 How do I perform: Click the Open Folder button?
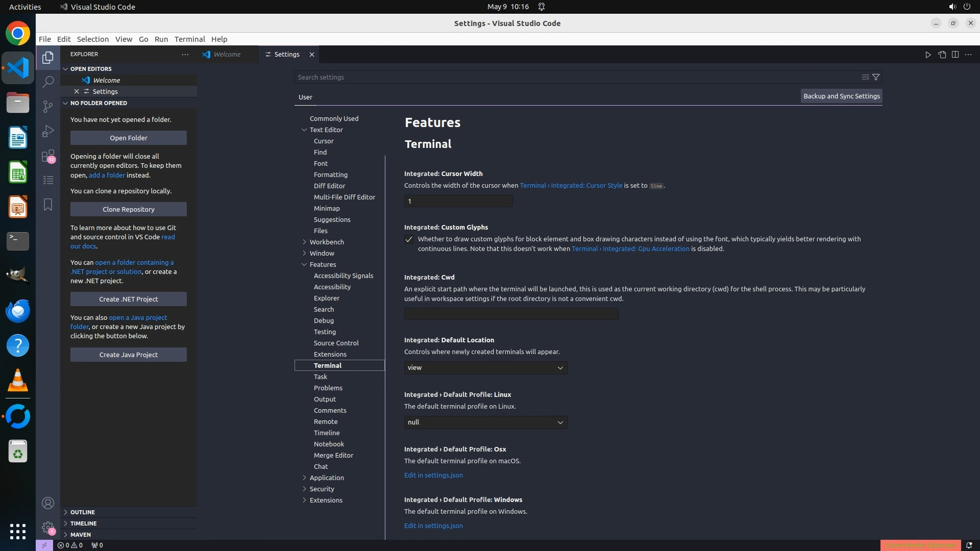pyautogui.click(x=129, y=138)
